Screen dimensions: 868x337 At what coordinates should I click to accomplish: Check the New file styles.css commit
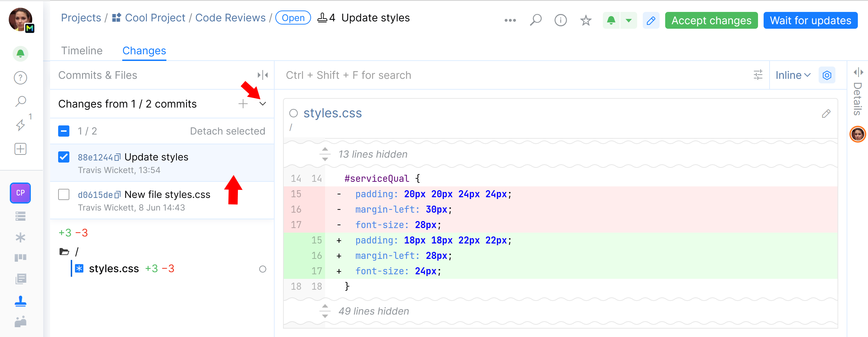coord(64,194)
